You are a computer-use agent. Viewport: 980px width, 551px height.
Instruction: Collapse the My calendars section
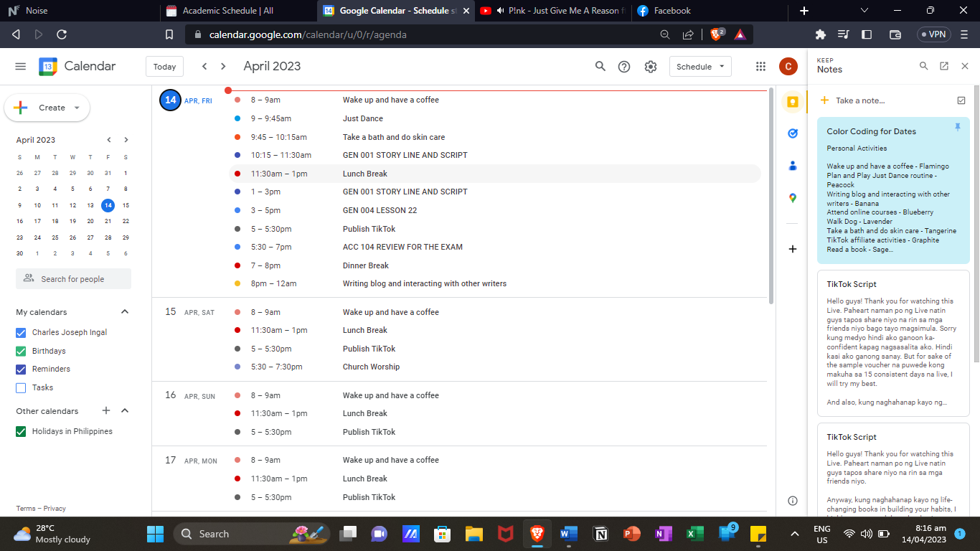click(125, 312)
